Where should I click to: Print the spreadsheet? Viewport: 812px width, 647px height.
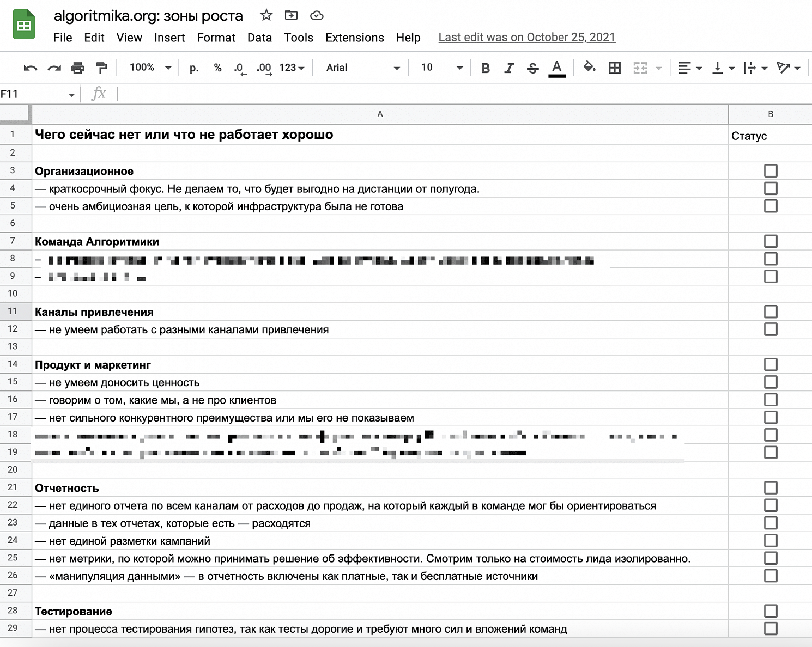point(78,68)
